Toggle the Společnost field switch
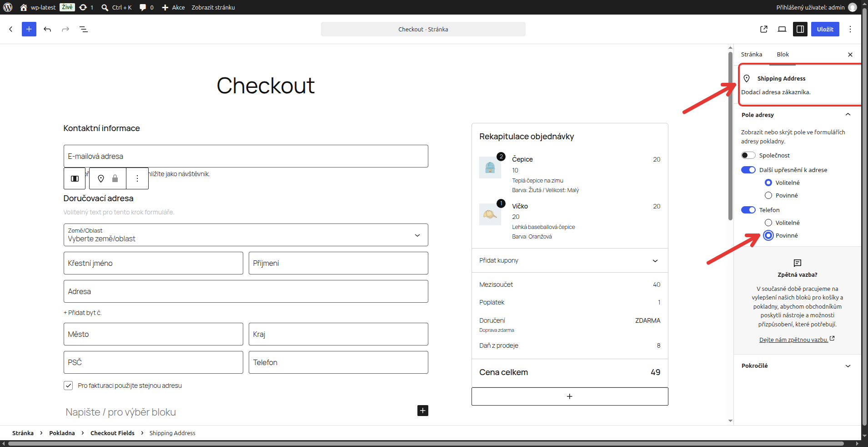 [748, 155]
